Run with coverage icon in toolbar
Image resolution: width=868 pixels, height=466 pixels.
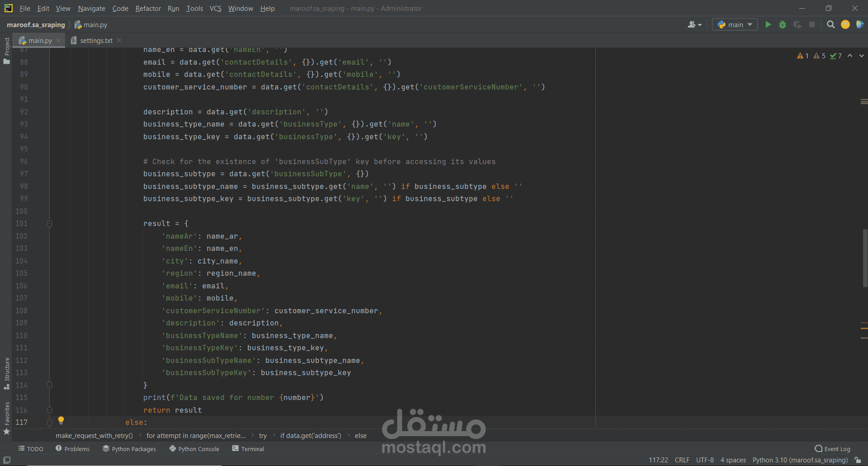[x=797, y=24]
